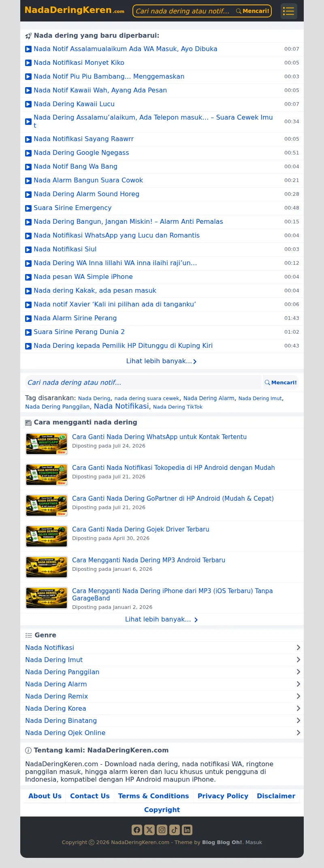Open the About Us footer menu item
Viewport: 324px width, 868px height.
(x=45, y=796)
